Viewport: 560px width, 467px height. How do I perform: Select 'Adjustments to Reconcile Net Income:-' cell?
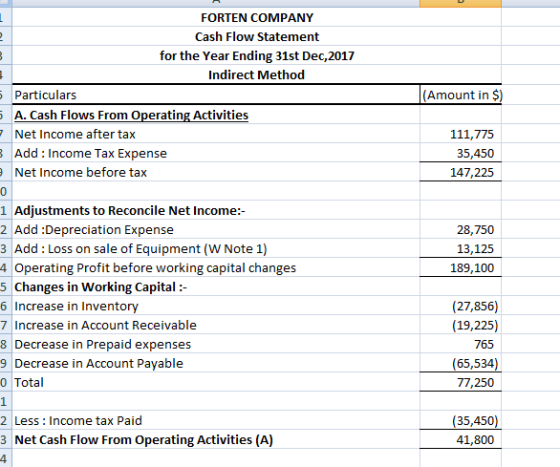click(x=216, y=210)
